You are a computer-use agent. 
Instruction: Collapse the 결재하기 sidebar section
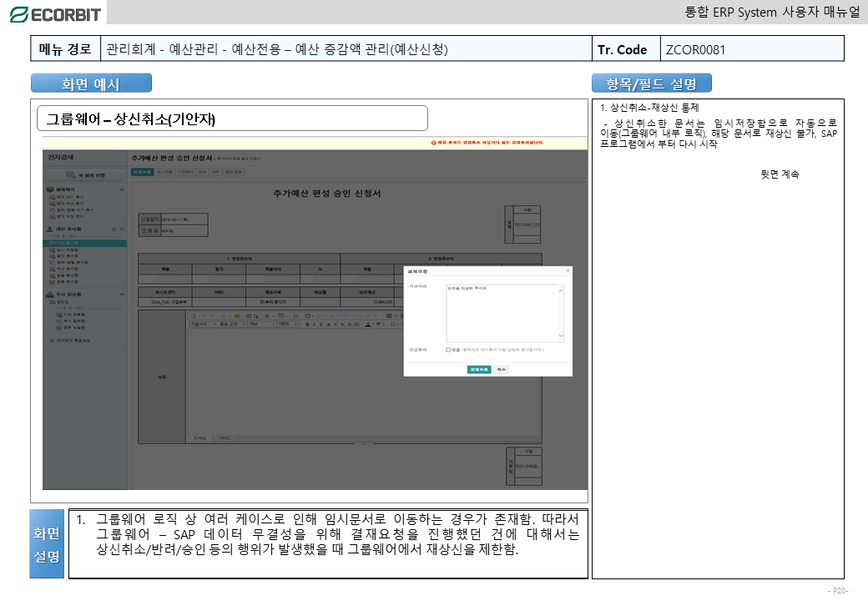tap(122, 190)
